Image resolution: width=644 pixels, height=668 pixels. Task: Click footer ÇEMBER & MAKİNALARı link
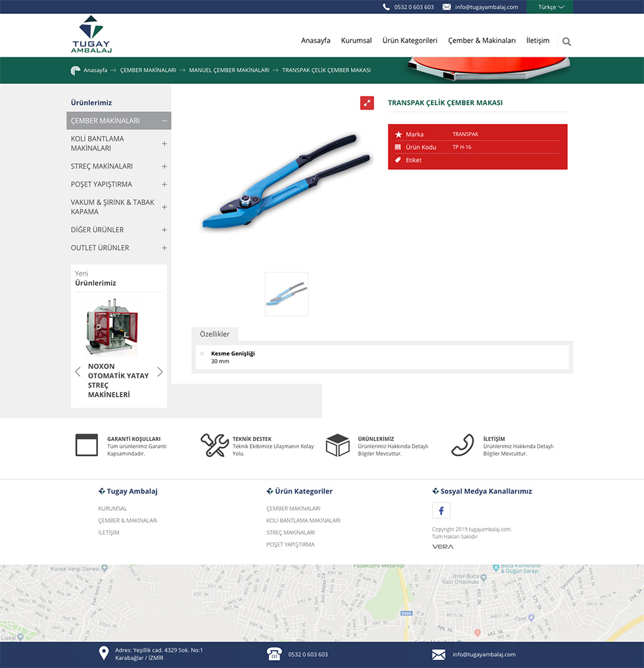click(x=128, y=521)
